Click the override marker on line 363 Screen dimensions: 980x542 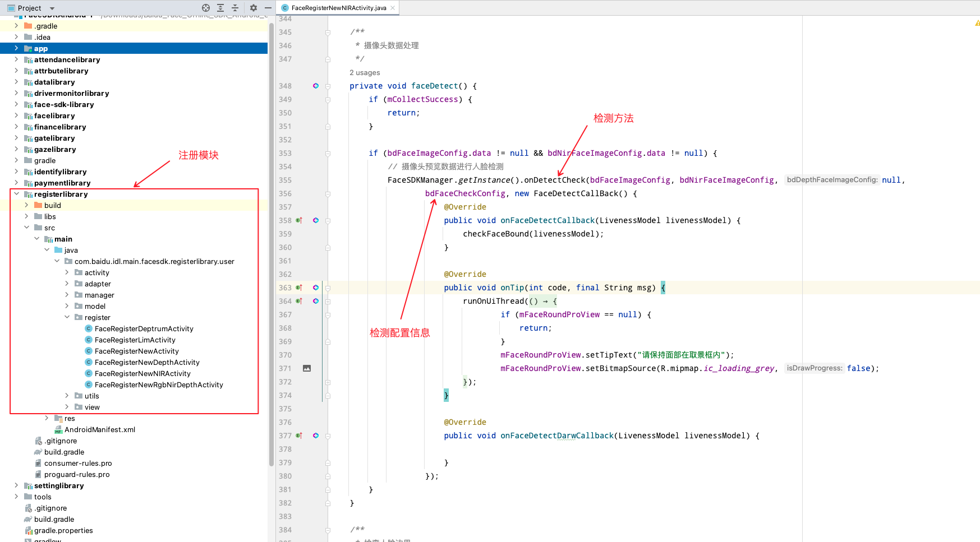click(299, 288)
